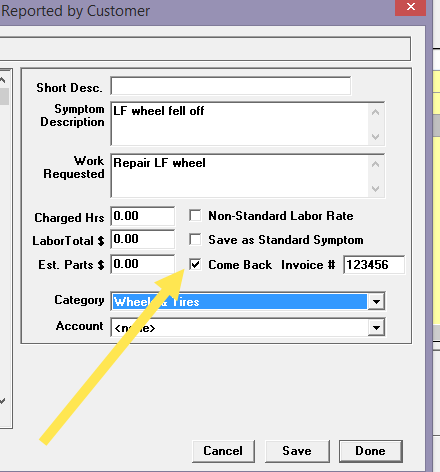Open the Category dropdown arrow

point(376,302)
